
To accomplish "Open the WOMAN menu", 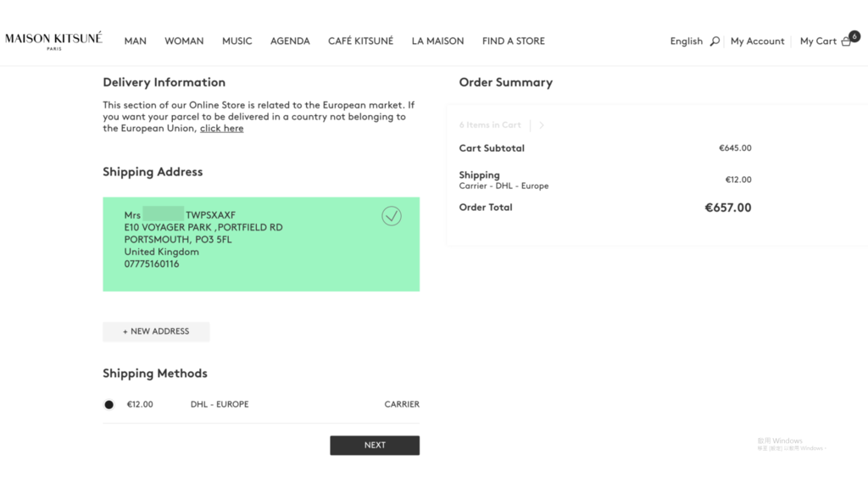I will point(184,41).
